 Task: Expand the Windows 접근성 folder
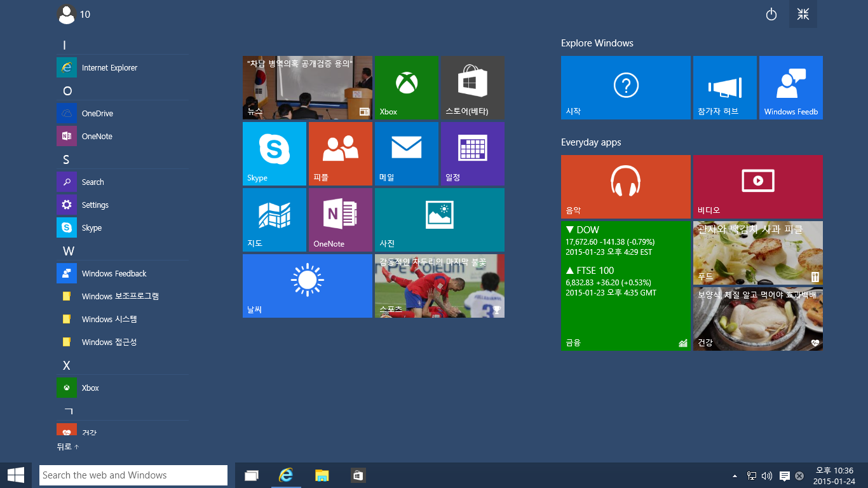122,342
